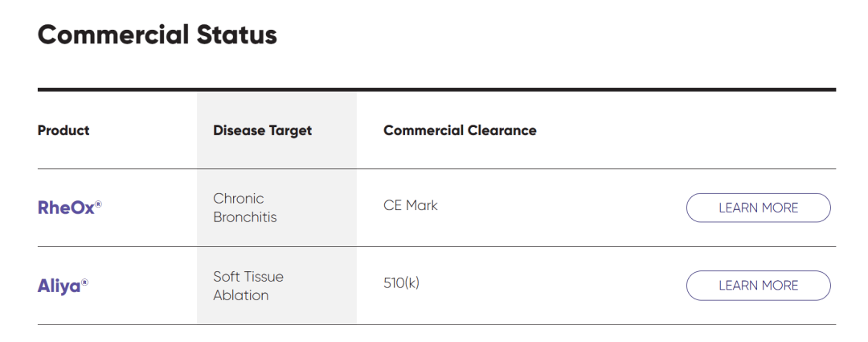Click LEARN MORE button for Aliya
Viewport: 868px width, 342px height.
tap(758, 286)
